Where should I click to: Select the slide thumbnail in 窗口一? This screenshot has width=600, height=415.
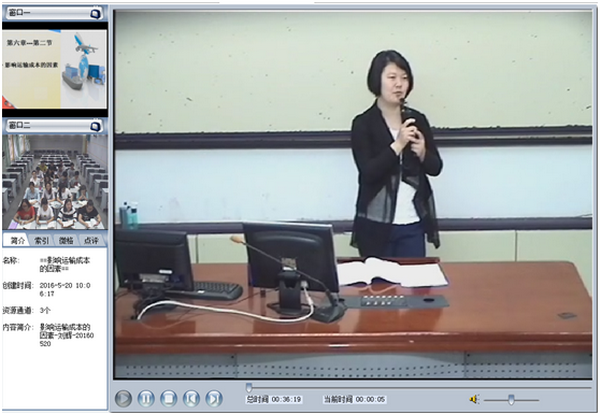pyautogui.click(x=53, y=67)
